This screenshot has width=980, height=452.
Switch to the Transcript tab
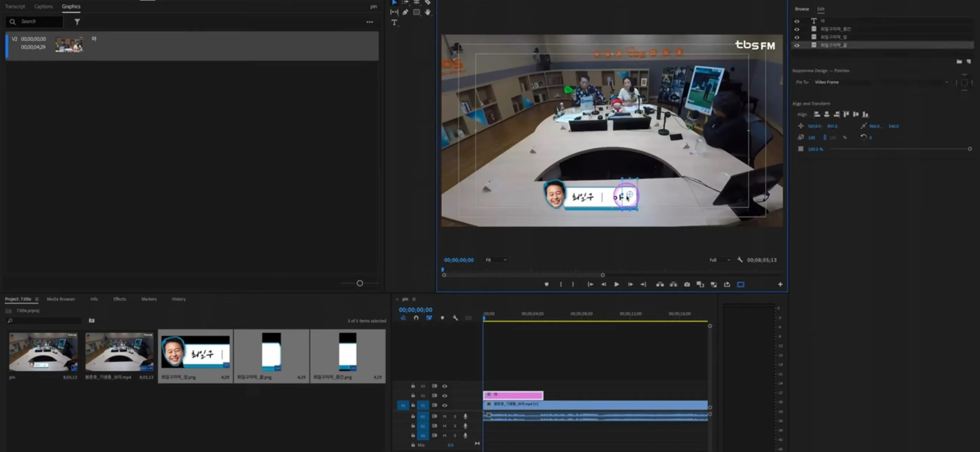coord(15,6)
